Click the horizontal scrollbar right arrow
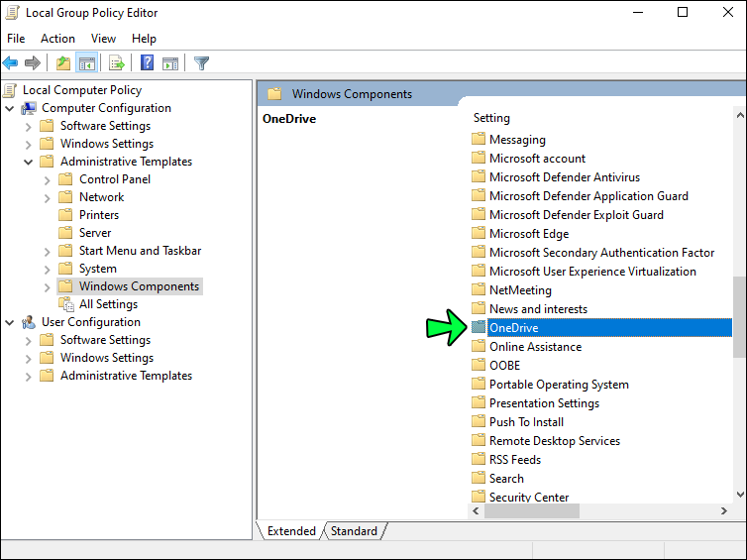Image resolution: width=747 pixels, height=560 pixels. point(724,510)
